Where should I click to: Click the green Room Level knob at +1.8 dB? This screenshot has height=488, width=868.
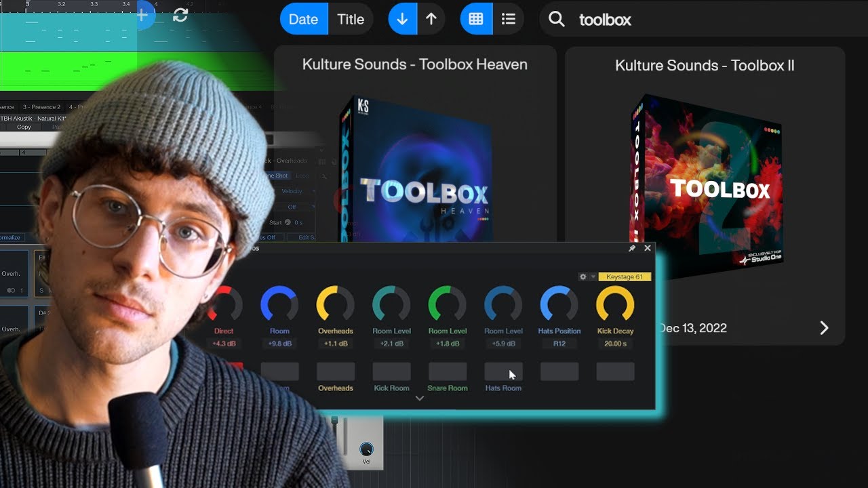(448, 304)
